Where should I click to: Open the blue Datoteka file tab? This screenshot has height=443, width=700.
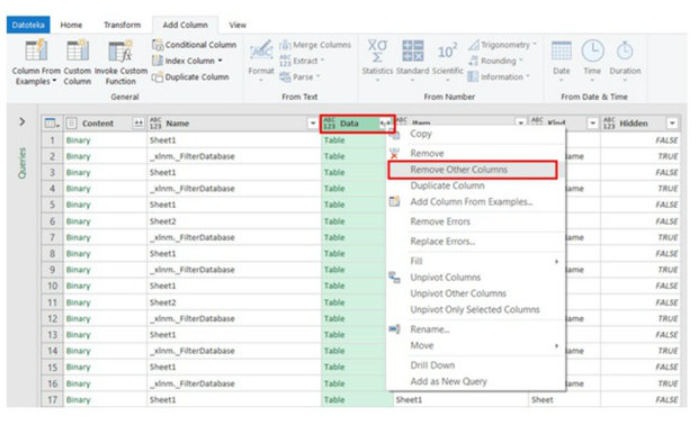(x=28, y=25)
